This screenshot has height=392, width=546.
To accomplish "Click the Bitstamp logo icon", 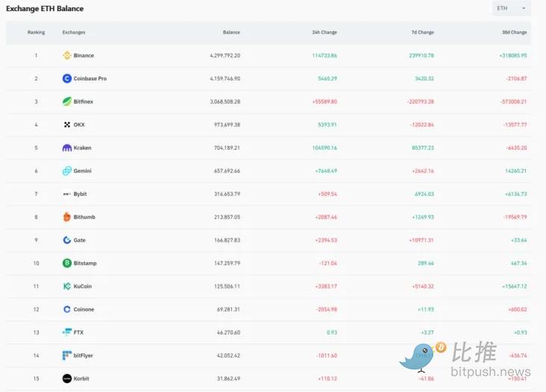I will pyautogui.click(x=67, y=263).
